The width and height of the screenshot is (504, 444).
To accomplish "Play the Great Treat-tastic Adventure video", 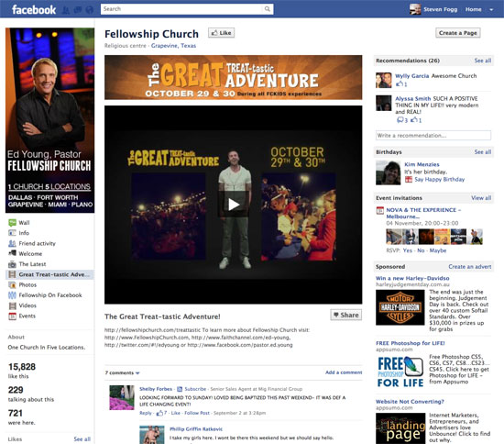I will tap(234, 205).
